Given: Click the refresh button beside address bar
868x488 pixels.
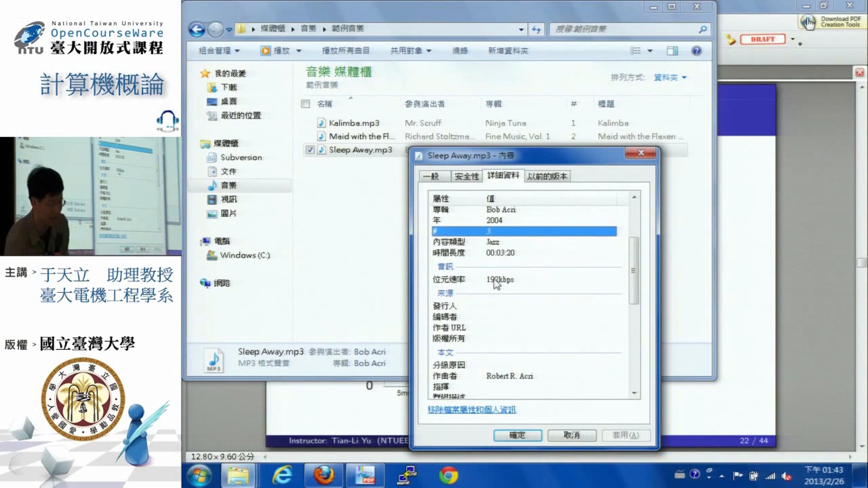Looking at the screenshot, I should point(536,29).
